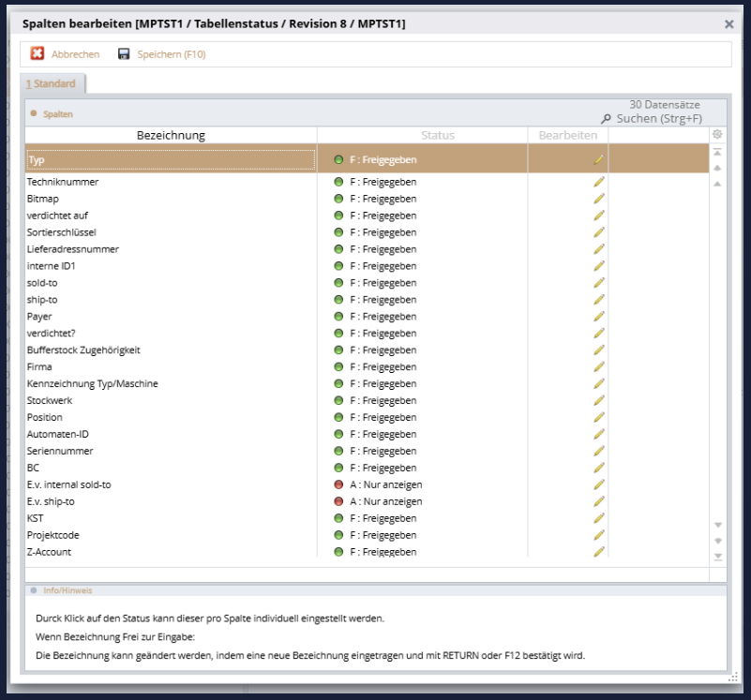Screen dimensions: 751x700
Task: Jump to last record with bottom arrow
Action: coord(718,557)
